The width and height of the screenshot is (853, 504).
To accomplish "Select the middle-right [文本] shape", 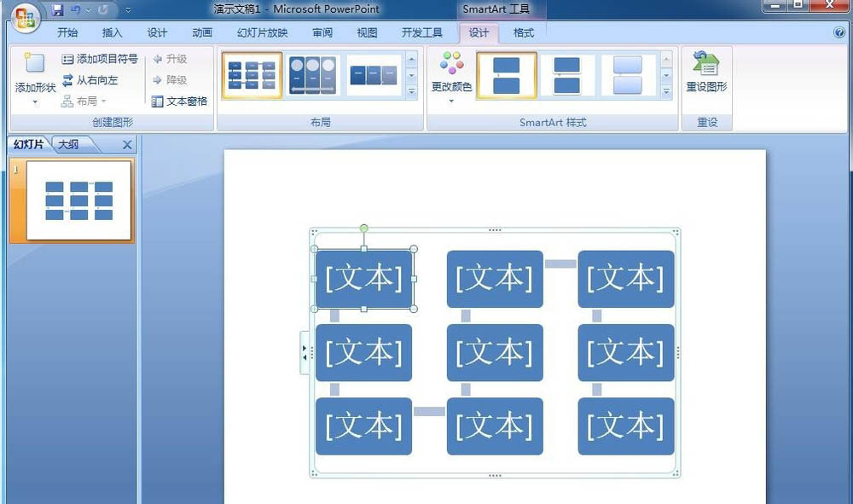I will pyautogui.click(x=626, y=352).
